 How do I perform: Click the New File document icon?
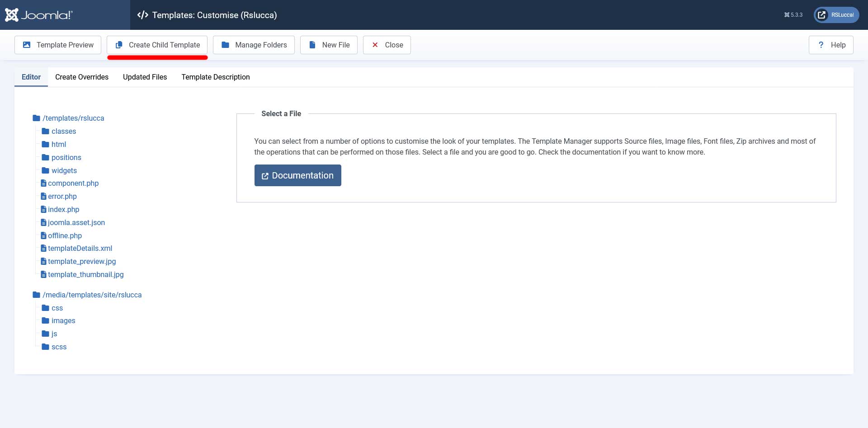coord(312,45)
